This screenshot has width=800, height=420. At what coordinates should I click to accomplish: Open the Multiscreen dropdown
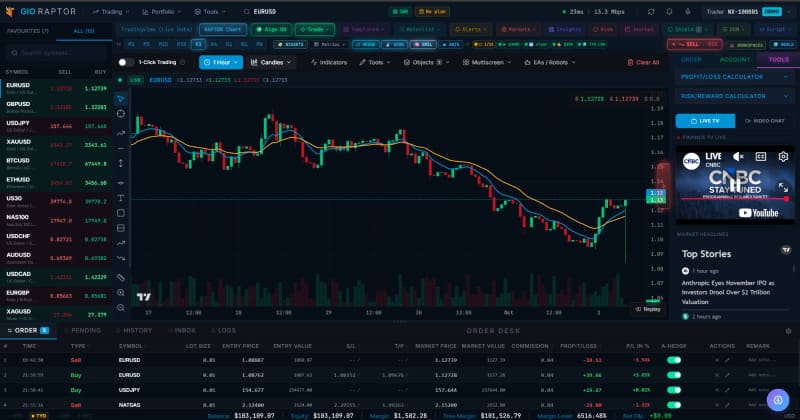(x=487, y=62)
